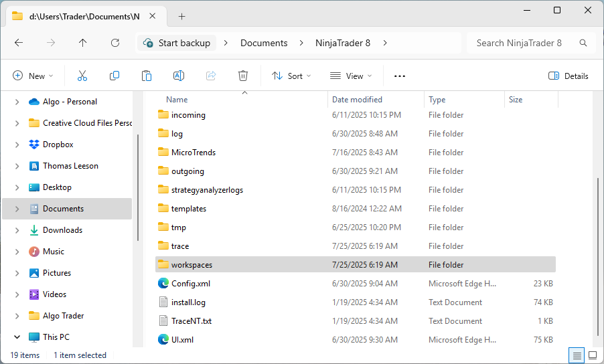The width and height of the screenshot is (604, 364).
Task: Click the install.log document icon
Action: [x=163, y=302]
